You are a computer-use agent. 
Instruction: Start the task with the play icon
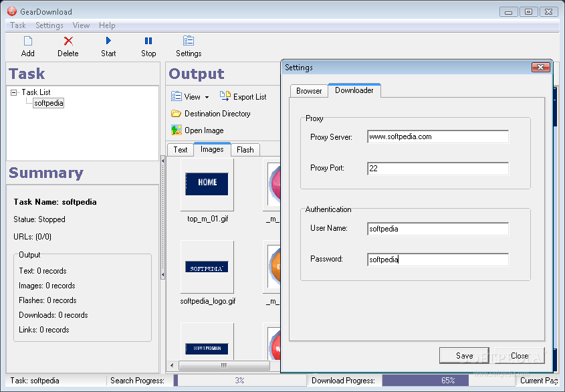coord(108,41)
